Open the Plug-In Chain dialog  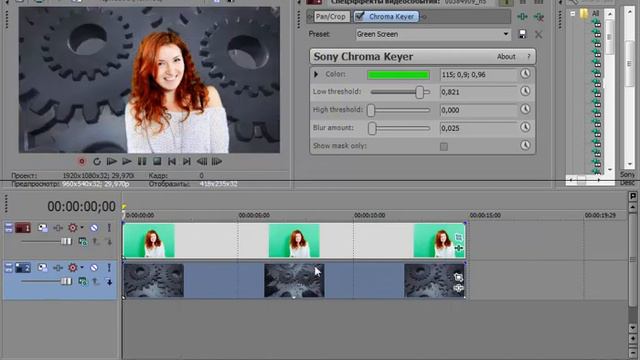pyautogui.click(x=522, y=17)
